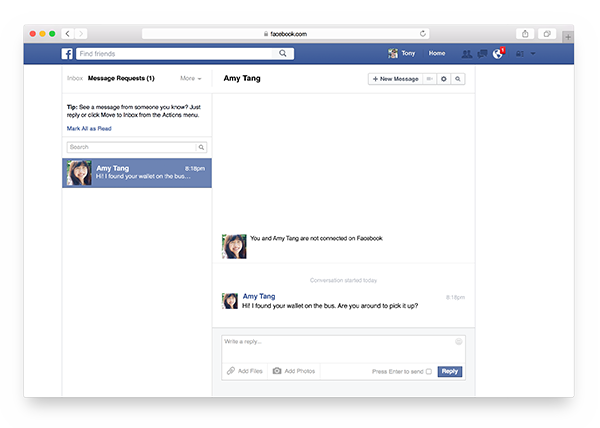
Task: Click the Reply button
Action: 450,371
